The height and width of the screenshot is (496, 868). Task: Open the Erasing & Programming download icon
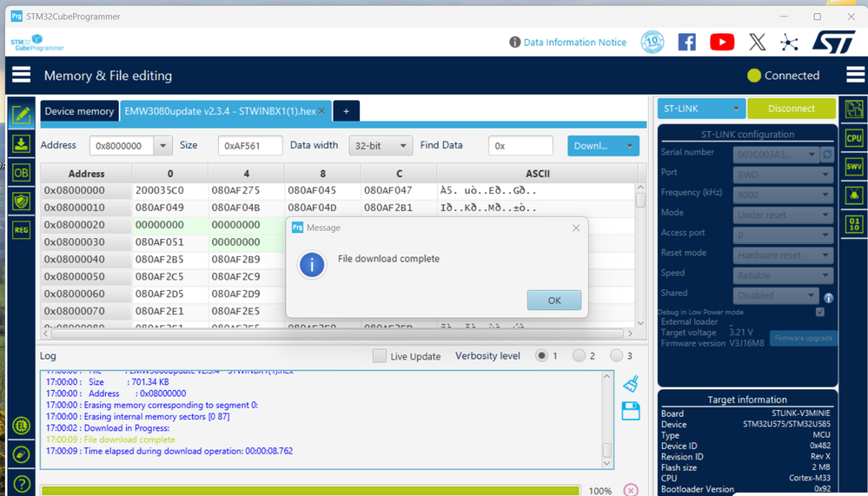(x=21, y=144)
